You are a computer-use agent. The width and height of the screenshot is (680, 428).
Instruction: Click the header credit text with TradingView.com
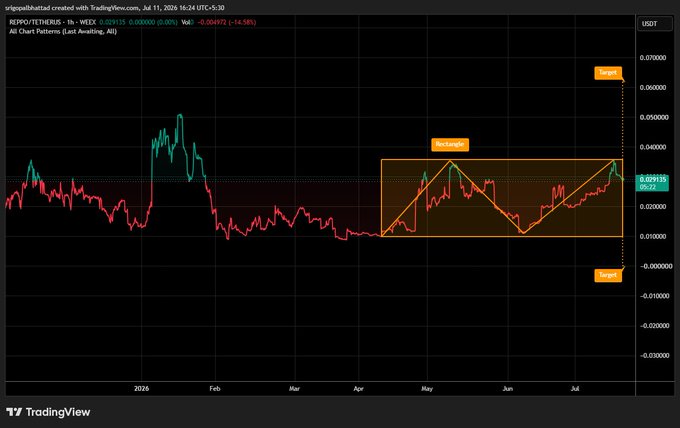[x=114, y=8]
